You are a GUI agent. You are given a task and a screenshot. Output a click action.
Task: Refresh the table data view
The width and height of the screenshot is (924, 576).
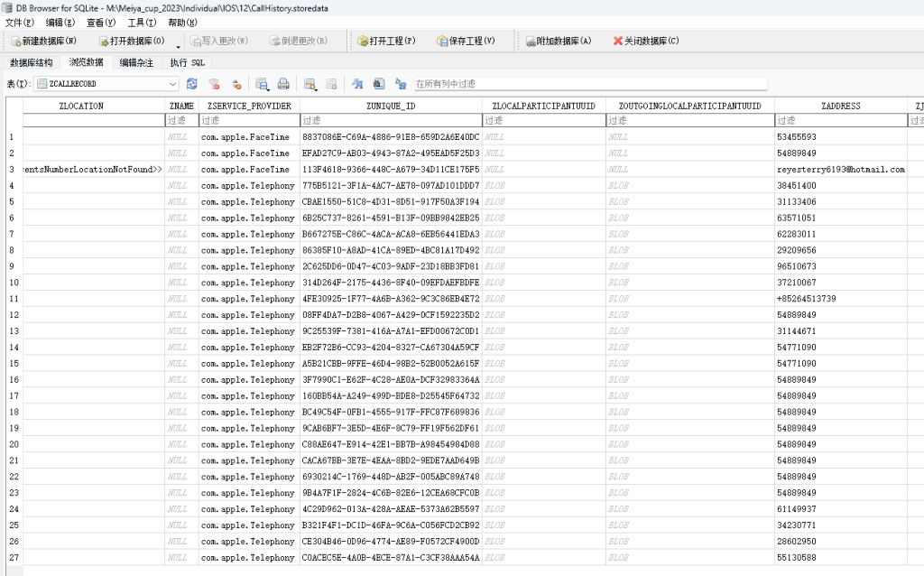[191, 84]
